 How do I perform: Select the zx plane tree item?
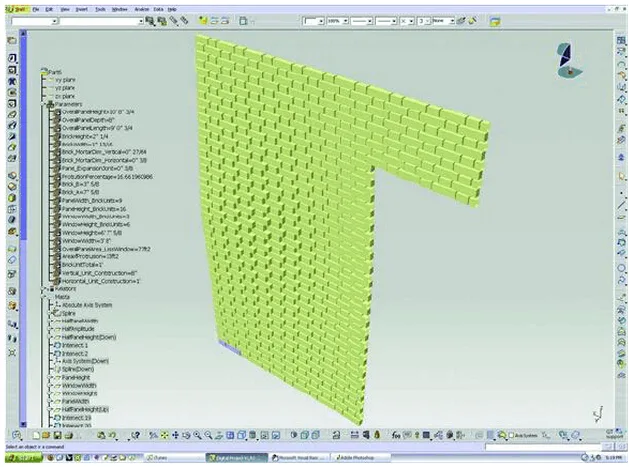point(65,96)
